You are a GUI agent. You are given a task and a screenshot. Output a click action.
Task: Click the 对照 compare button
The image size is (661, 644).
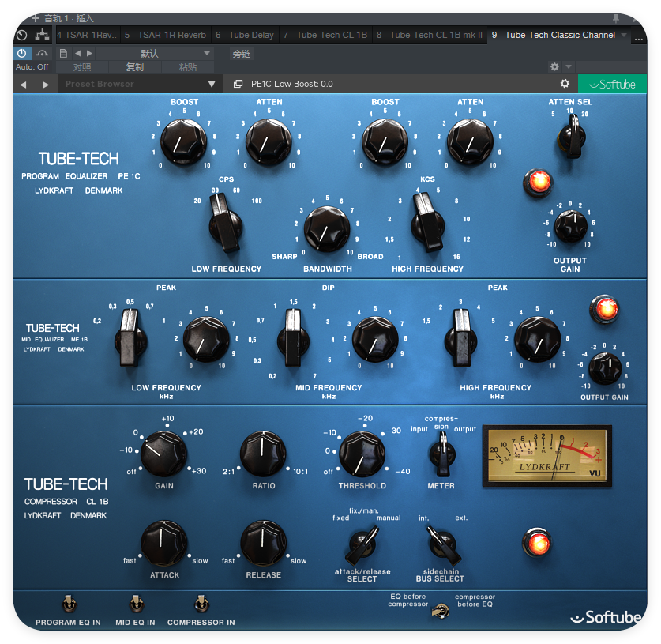82,67
